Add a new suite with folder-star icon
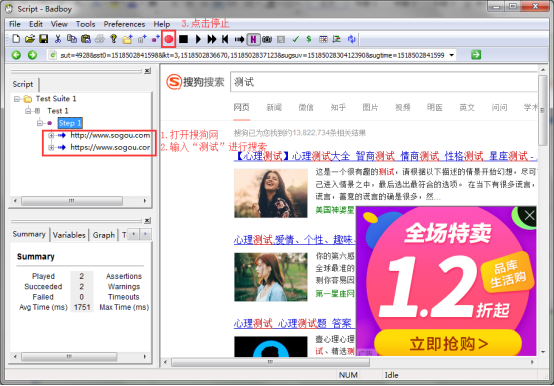This screenshot has height=386, width=554. pyautogui.click(x=127, y=39)
